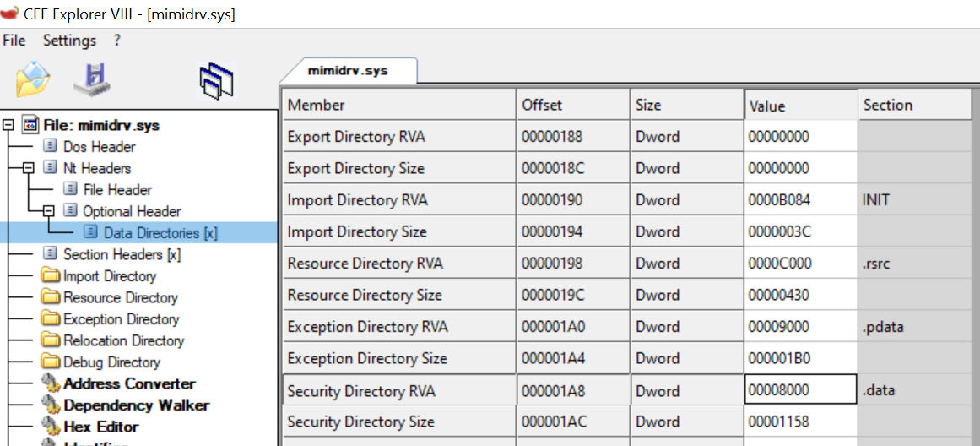Click the Hex Editor tool icon
This screenshot has height=446, width=980.
point(51,427)
